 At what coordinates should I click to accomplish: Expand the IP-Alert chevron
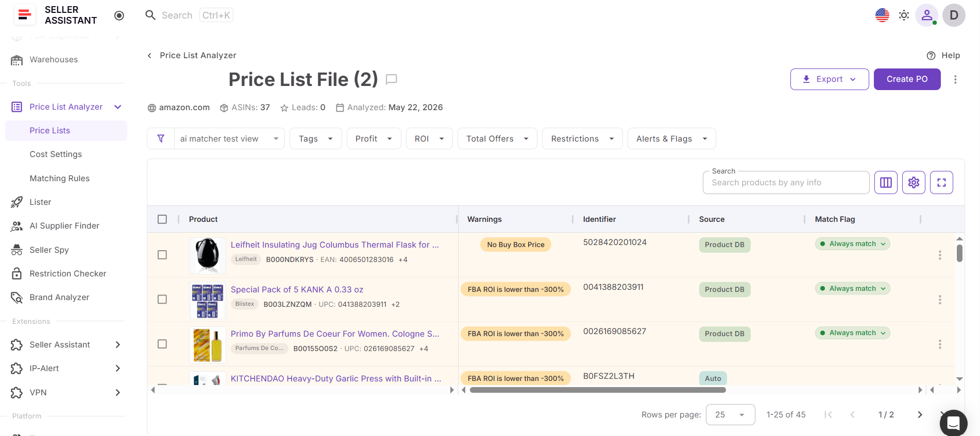click(117, 369)
